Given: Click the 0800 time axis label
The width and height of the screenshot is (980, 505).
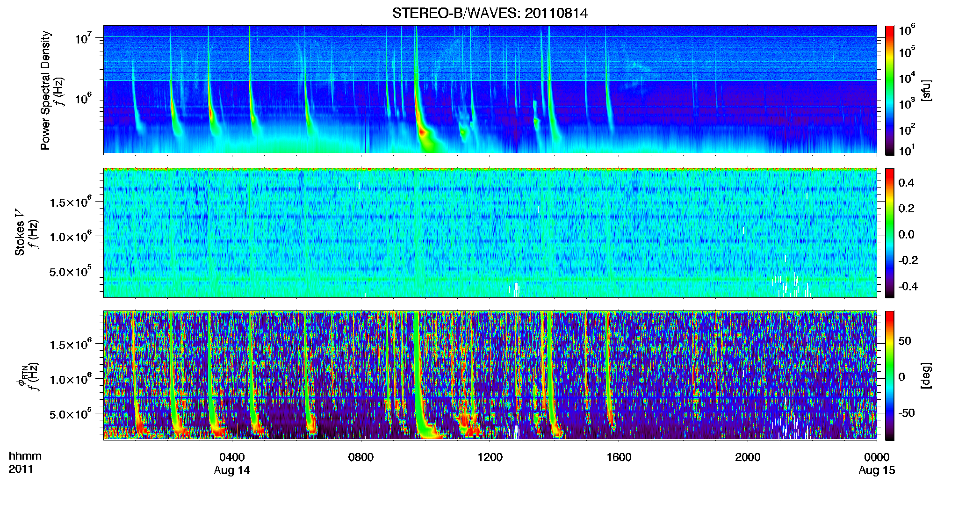Looking at the screenshot, I should (x=361, y=457).
